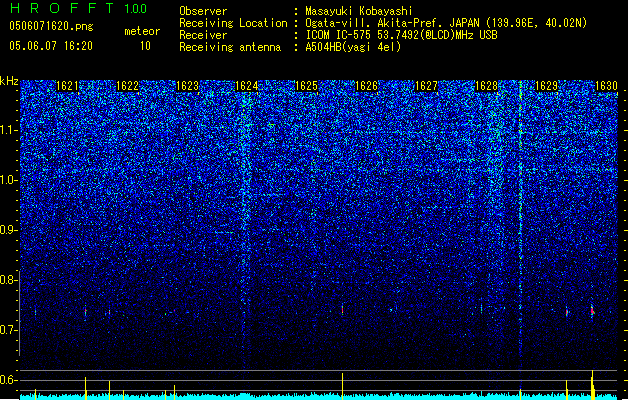
Task: Click time marker 1629
Action: click(547, 86)
